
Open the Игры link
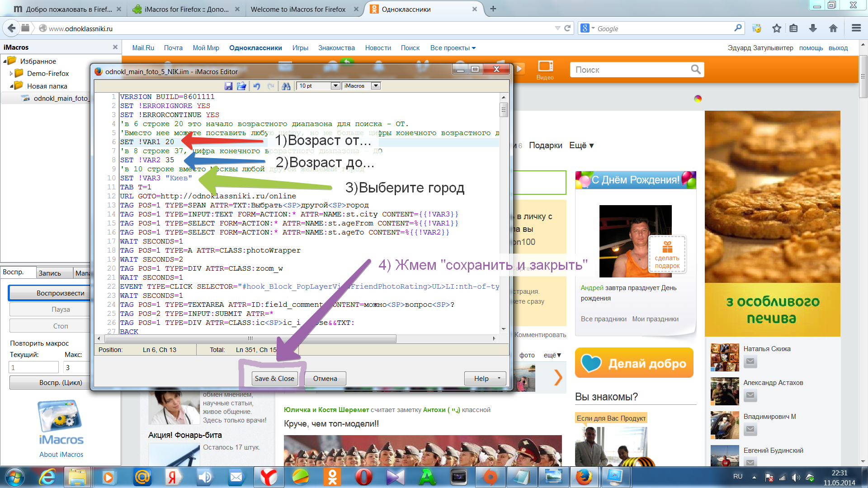[x=300, y=48]
